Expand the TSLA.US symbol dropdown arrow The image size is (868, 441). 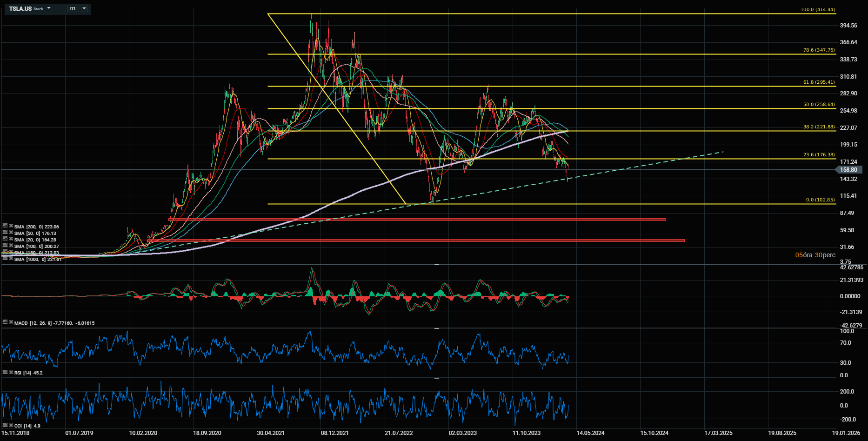[49, 8]
